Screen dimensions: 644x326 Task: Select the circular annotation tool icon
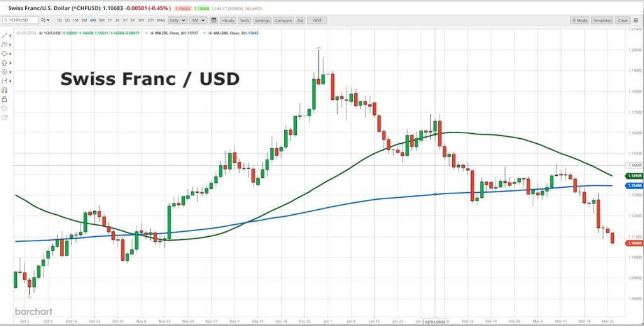[x=4, y=72]
